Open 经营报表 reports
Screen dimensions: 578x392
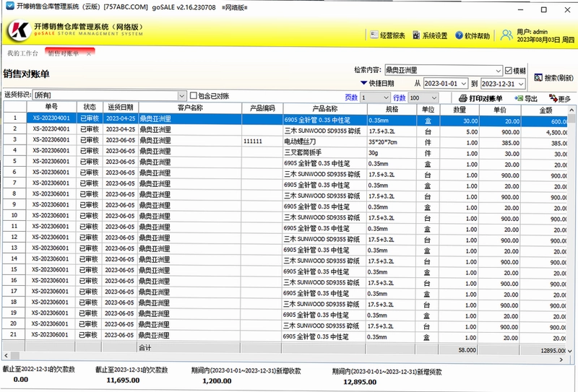pyautogui.click(x=387, y=35)
